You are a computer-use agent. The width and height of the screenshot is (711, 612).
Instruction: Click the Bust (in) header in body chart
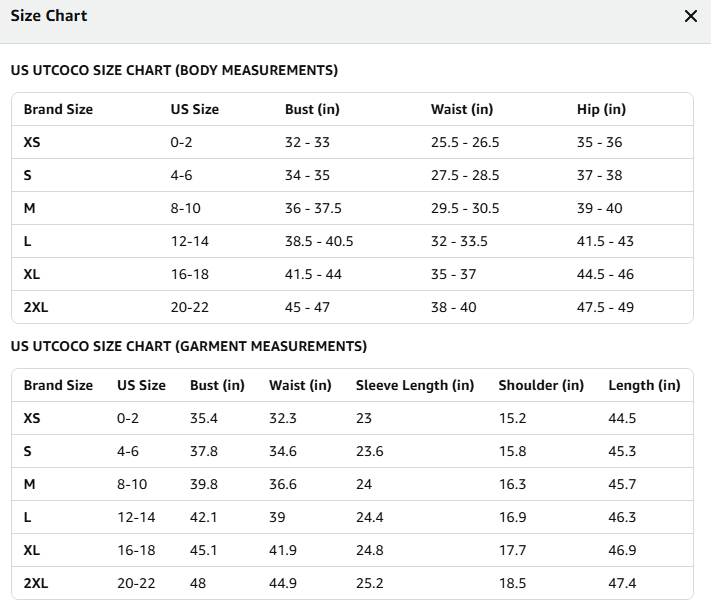click(312, 109)
